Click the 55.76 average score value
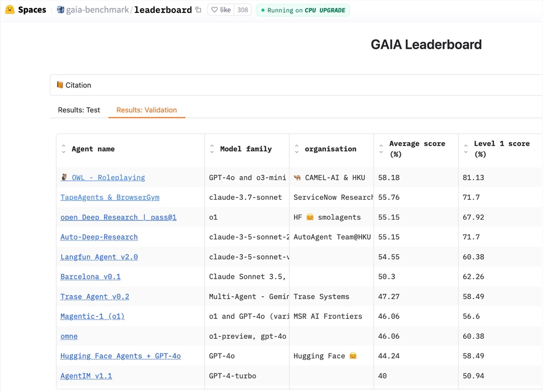The height and width of the screenshot is (392, 543). (x=389, y=198)
